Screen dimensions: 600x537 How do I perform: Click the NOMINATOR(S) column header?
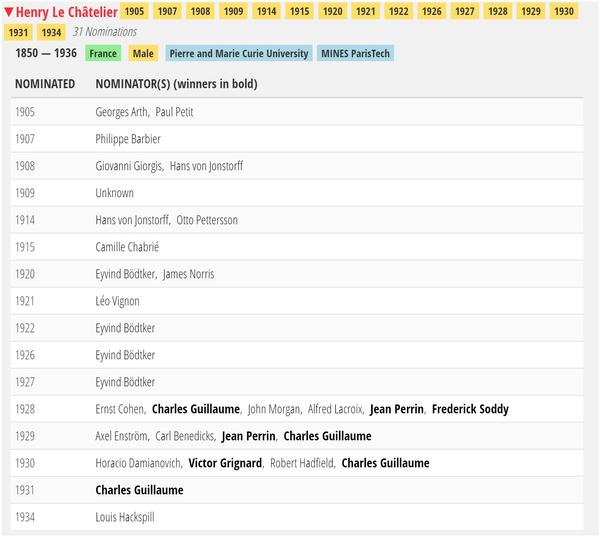176,84
